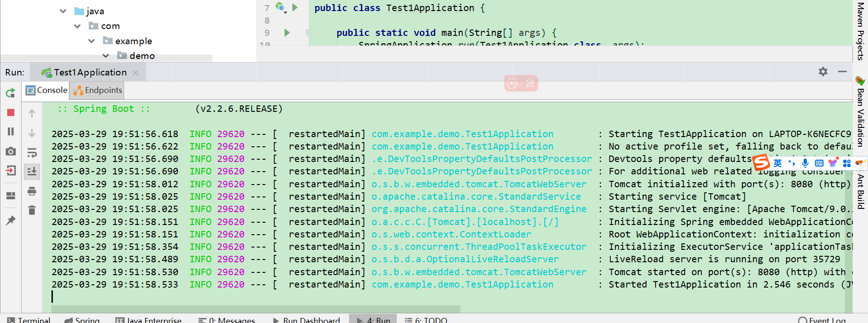The height and width of the screenshot is (323, 868).
Task: Open the Maven Projects side panel
Action: (860, 31)
